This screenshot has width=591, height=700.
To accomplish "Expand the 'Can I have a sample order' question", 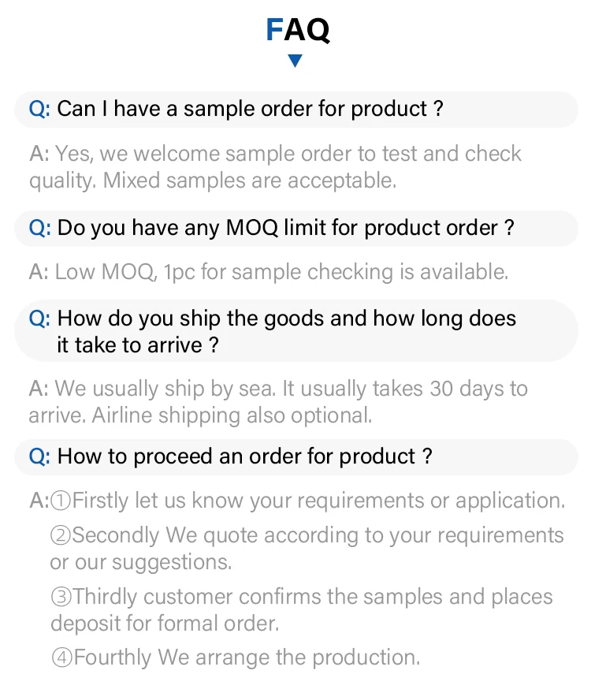I will [251, 110].
